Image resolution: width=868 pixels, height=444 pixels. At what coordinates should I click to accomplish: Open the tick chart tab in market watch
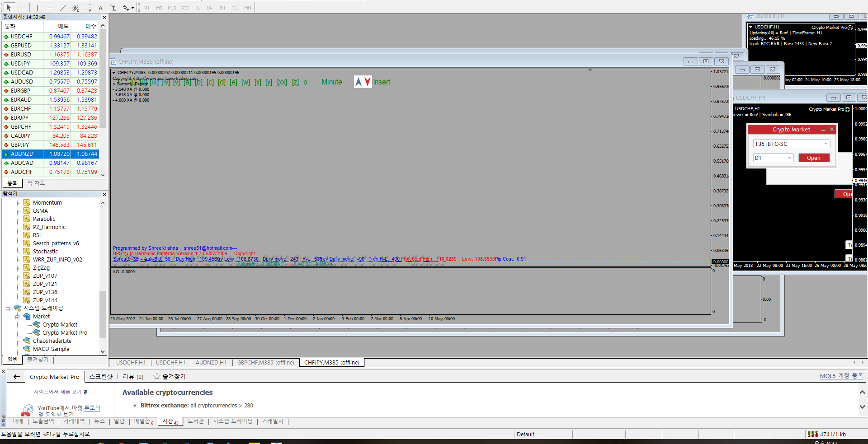click(x=36, y=183)
